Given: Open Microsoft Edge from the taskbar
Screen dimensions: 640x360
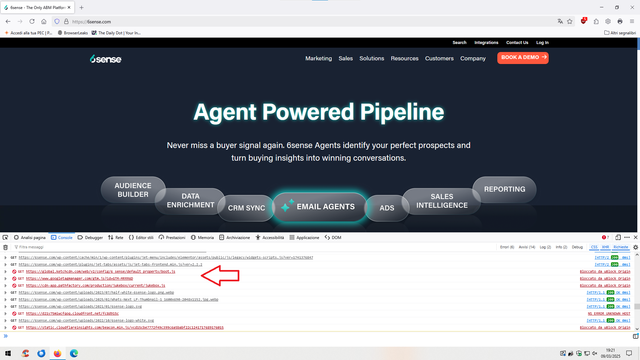Looking at the screenshot, I should 74,353.
